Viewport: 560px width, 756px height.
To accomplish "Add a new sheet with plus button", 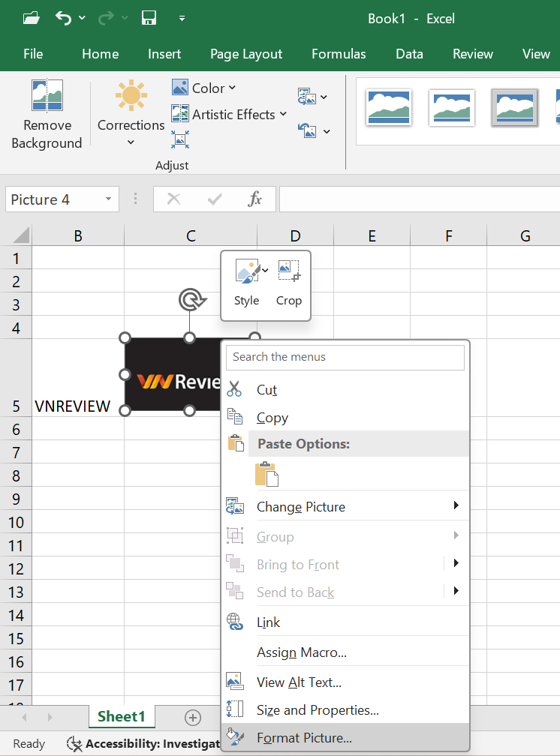I will tap(193, 718).
